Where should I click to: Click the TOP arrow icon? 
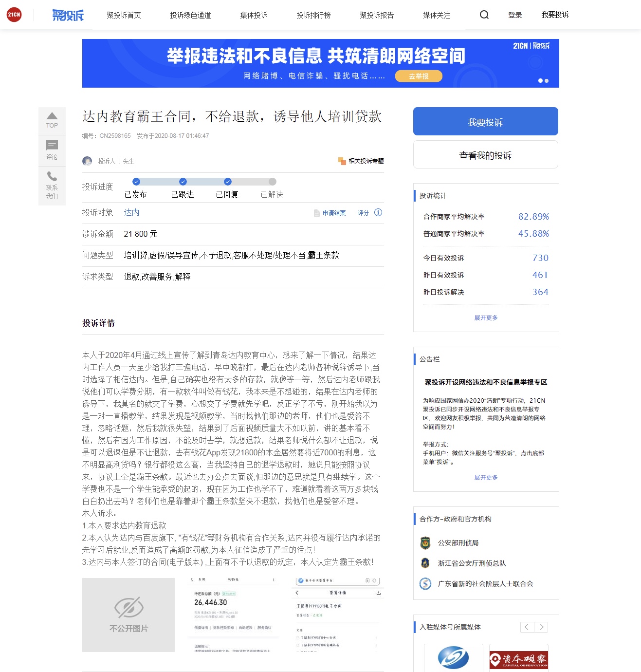click(x=52, y=116)
